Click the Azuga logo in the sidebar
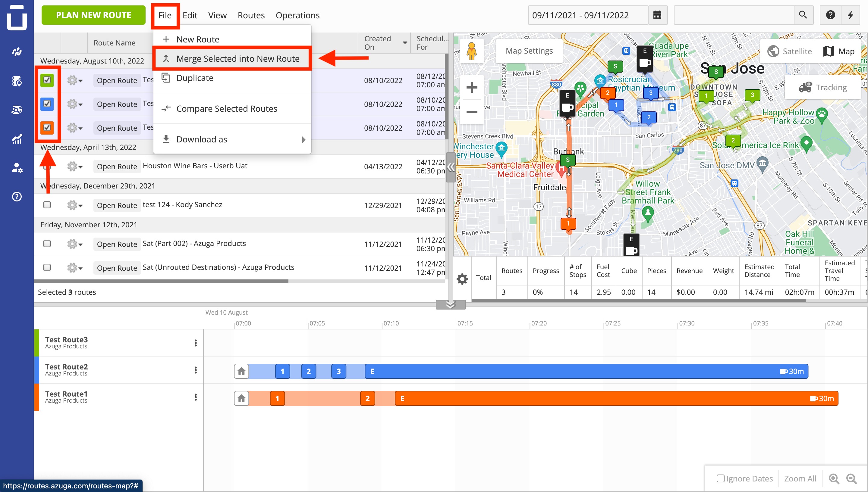Screen dimensions: 868x492 pos(17,17)
